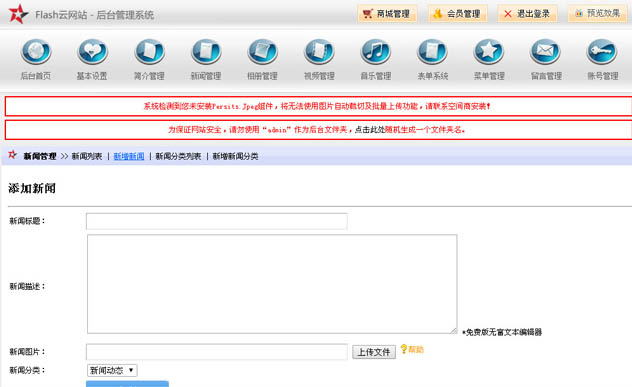
Task: Click 随机生成一个文件夹名 link
Action: click(424, 130)
